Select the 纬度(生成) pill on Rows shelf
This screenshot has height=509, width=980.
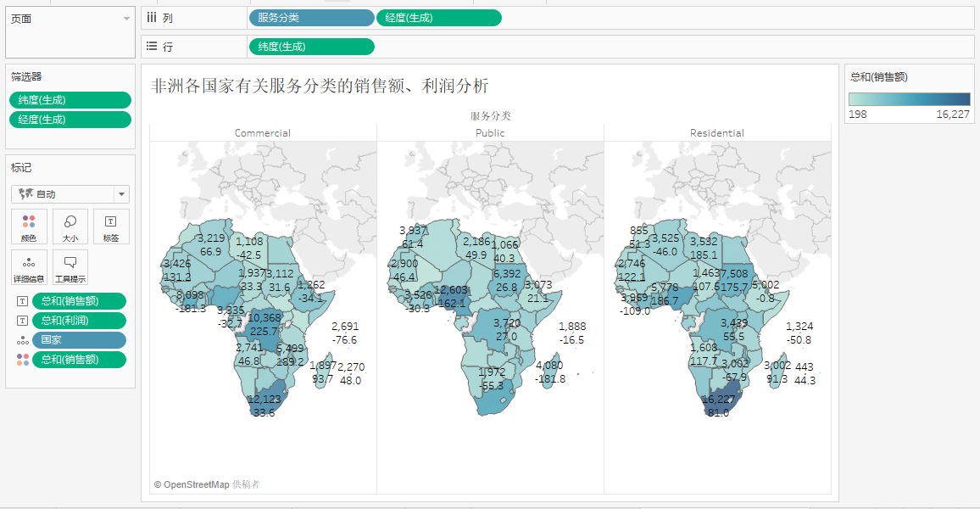[311, 47]
